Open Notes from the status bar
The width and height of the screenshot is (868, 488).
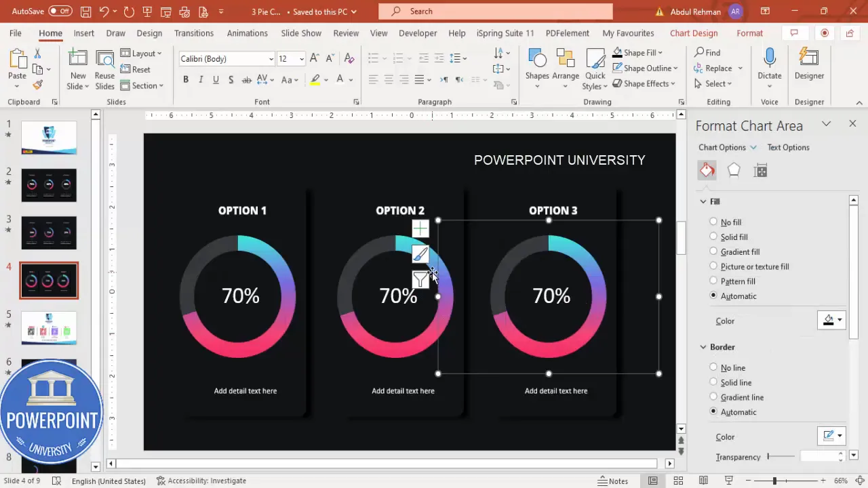pyautogui.click(x=612, y=481)
